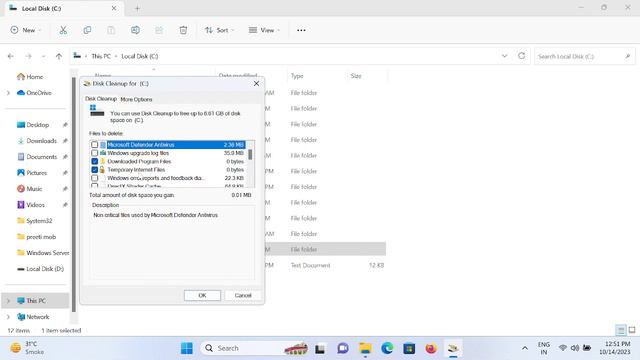Open the Sort dropdown menu
Viewport: 640px width, 360px height.
pyautogui.click(x=220, y=30)
